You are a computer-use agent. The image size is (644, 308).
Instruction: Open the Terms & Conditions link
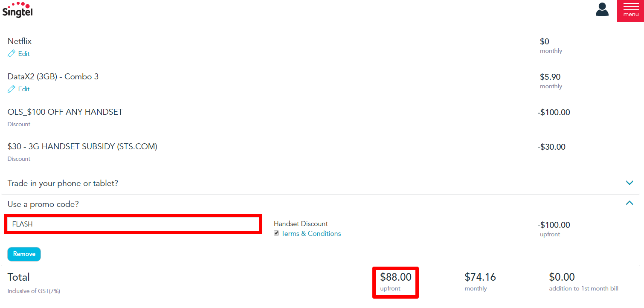coord(311,233)
